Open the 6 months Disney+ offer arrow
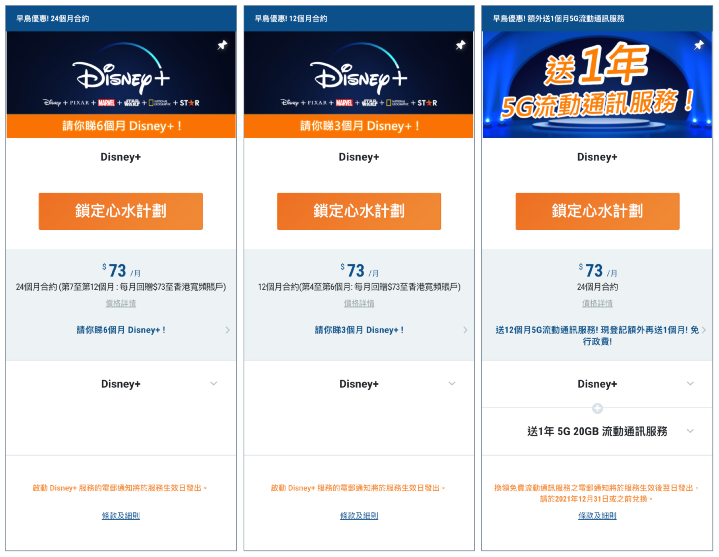719x557 pixels. pos(227,330)
